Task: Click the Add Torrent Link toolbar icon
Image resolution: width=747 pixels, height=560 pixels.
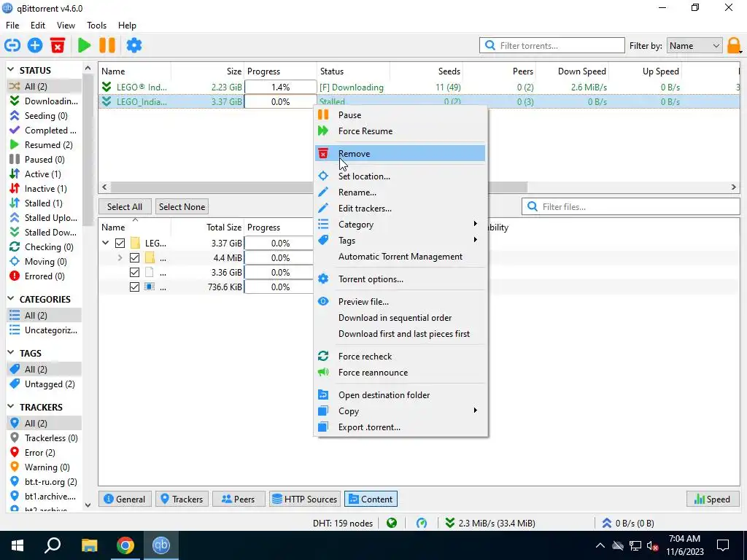Action: click(12, 46)
